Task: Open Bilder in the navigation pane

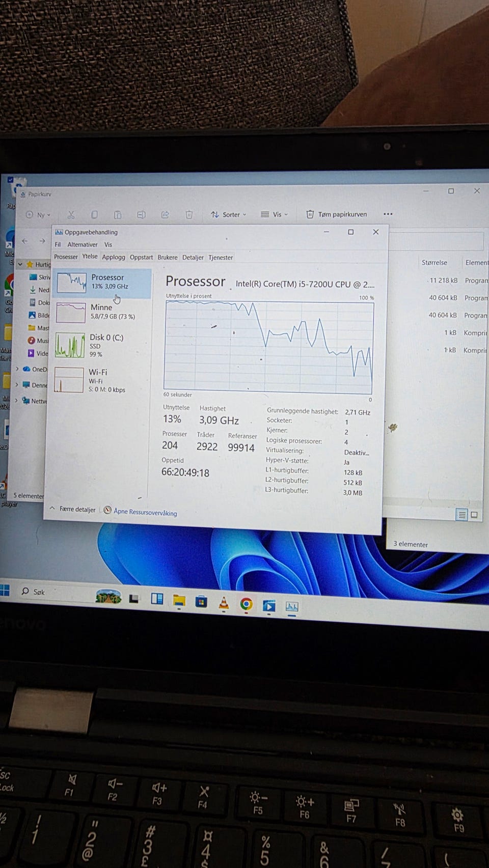Action: 40,315
